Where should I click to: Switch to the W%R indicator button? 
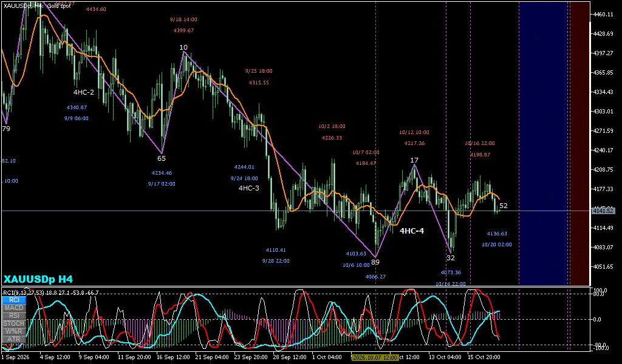click(14, 331)
